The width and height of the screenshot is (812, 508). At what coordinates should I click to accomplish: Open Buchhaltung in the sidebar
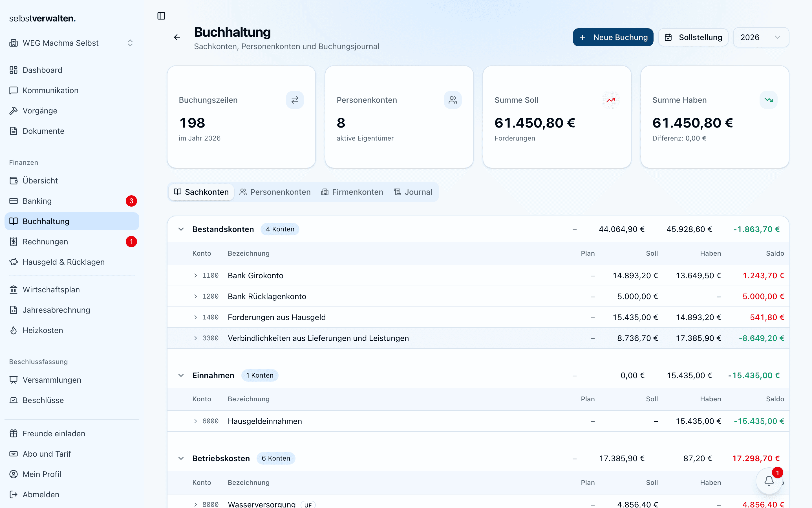[72, 221]
